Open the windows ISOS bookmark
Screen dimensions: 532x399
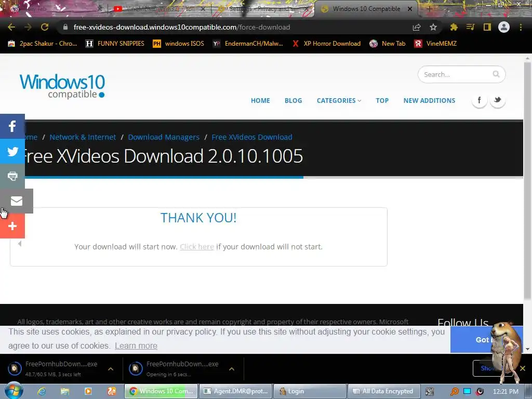coord(179,44)
